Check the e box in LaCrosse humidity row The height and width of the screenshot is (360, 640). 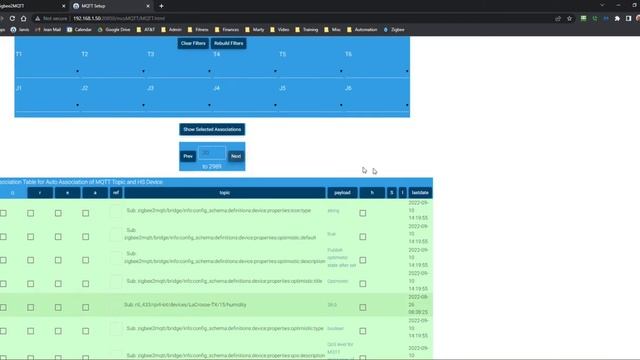pyautogui.click(x=58, y=307)
